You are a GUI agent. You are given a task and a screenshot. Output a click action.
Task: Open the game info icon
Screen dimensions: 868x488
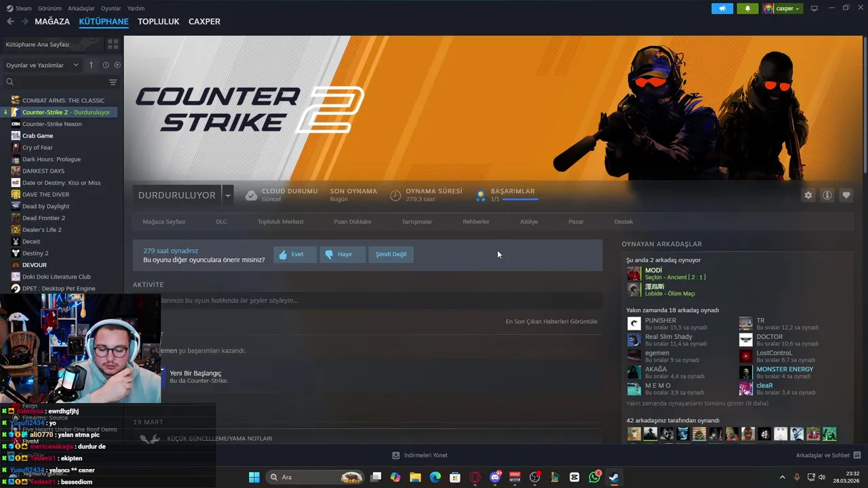coord(827,195)
